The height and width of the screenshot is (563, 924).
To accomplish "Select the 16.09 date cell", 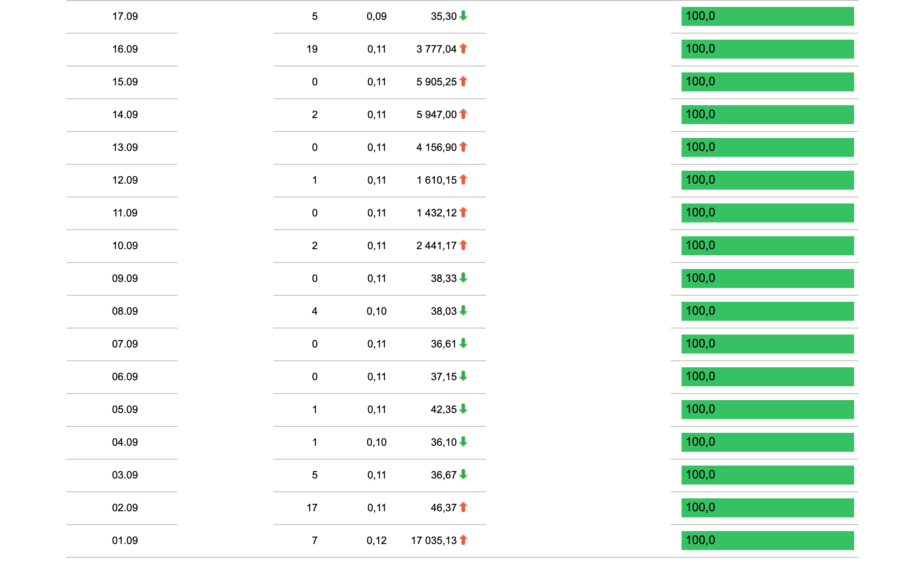I will [x=125, y=49].
